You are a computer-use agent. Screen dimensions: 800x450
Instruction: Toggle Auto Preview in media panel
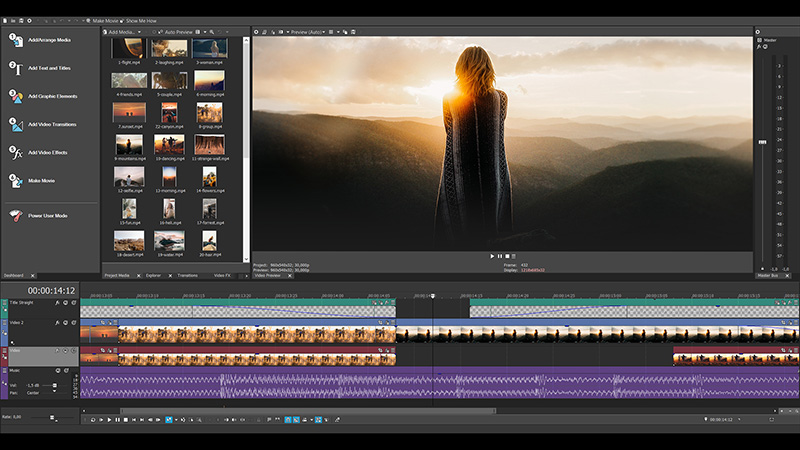click(176, 32)
